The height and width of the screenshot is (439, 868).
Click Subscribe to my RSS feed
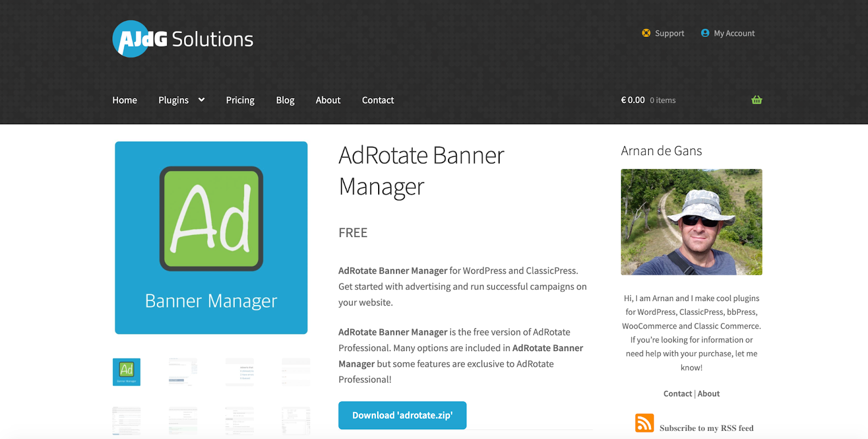click(x=706, y=428)
